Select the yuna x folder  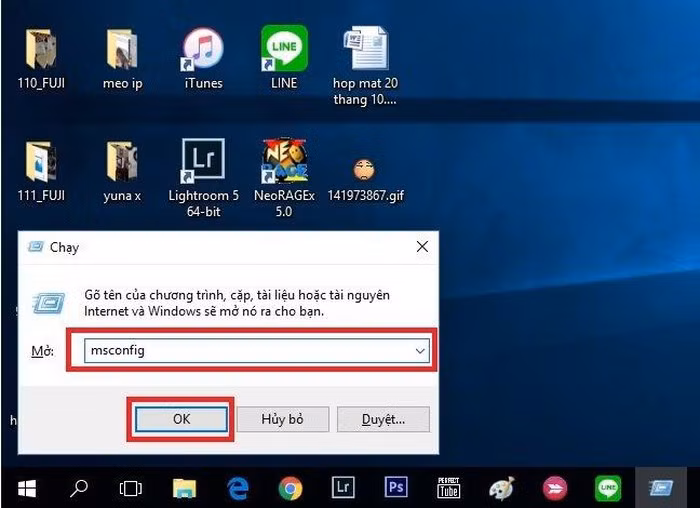pos(122,172)
